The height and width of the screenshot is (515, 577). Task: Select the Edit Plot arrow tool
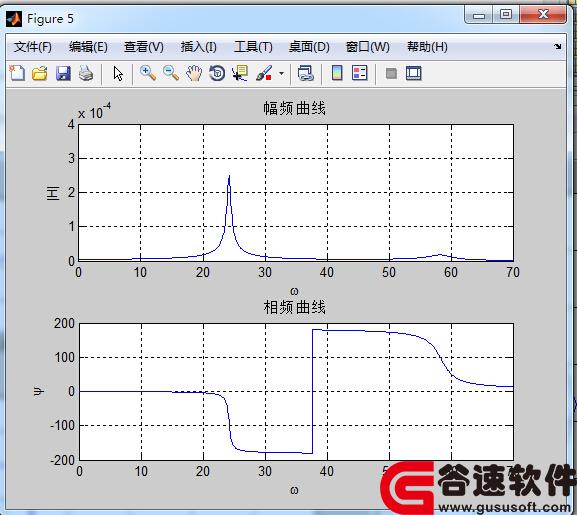118,74
